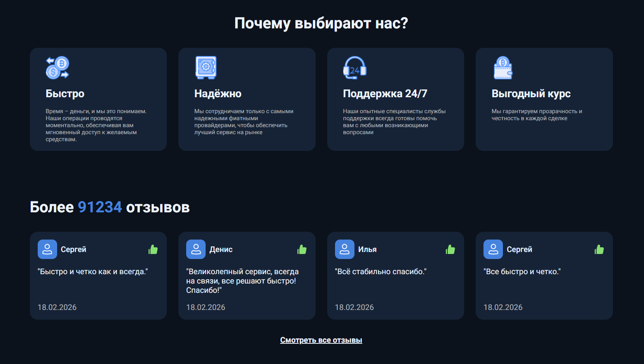
Task: Click the "Выгодный курс" heading
Action: (x=531, y=94)
